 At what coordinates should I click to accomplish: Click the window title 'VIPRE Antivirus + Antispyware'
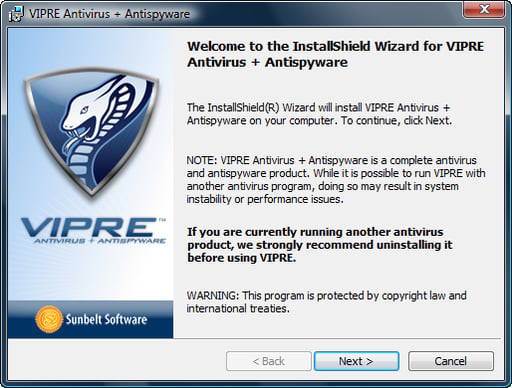click(x=109, y=14)
